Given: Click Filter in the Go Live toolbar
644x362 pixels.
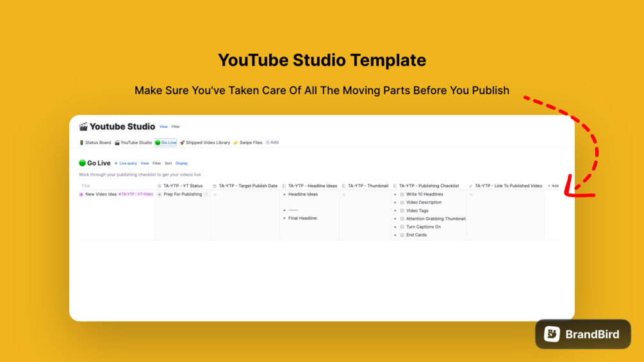Looking at the screenshot, I should pyautogui.click(x=157, y=163).
